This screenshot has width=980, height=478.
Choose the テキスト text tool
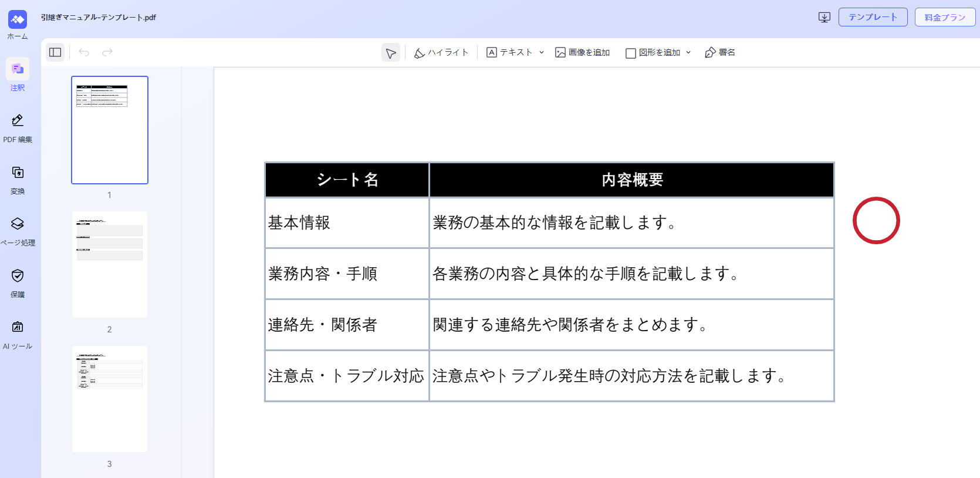coord(509,52)
